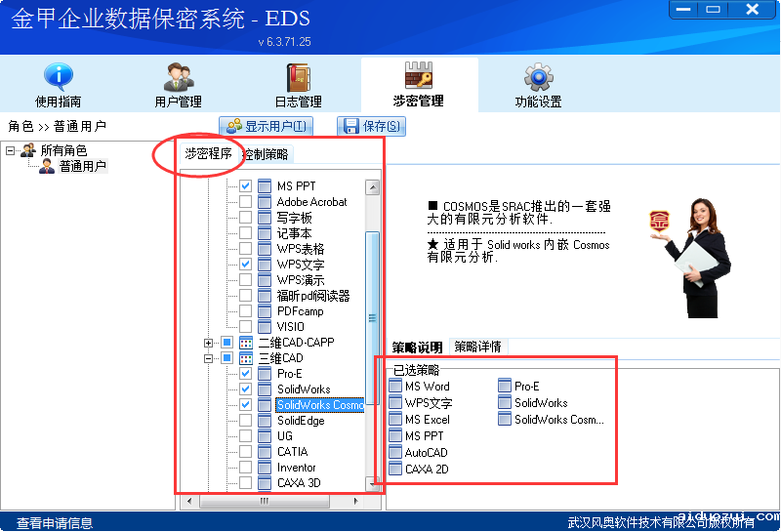
Task: Expand the 二维CAD-CAPP group
Action: tap(208, 343)
